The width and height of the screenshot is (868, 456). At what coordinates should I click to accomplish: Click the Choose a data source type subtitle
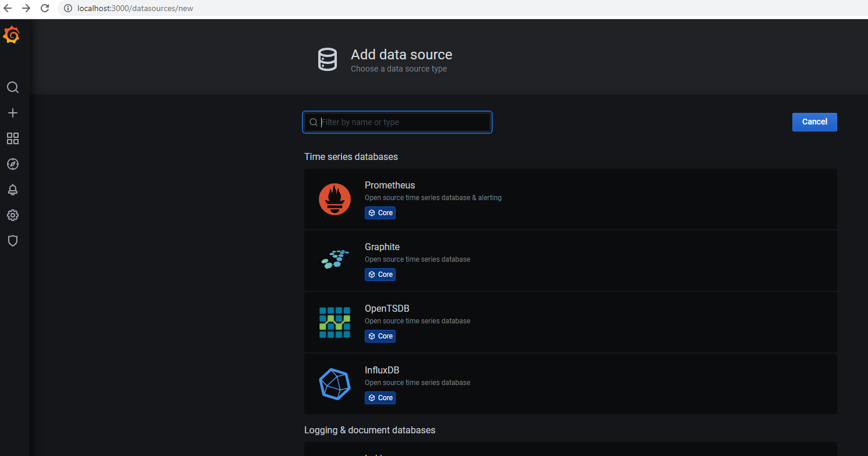click(x=399, y=69)
